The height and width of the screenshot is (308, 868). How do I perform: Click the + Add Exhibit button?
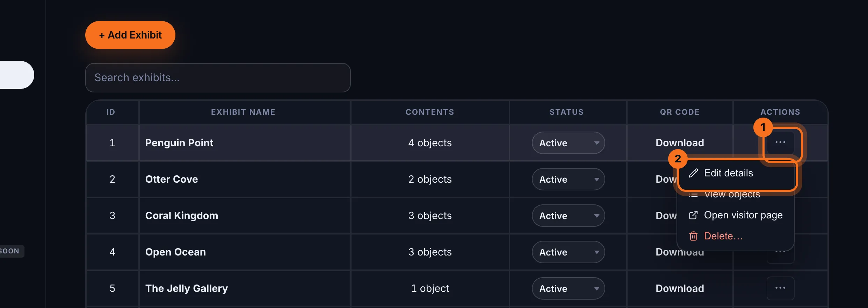click(x=130, y=35)
